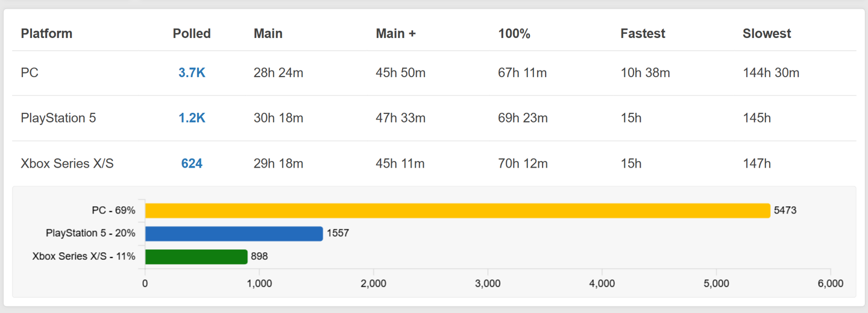Image resolution: width=868 pixels, height=313 pixels.
Task: Click the Platform column header
Action: point(46,34)
